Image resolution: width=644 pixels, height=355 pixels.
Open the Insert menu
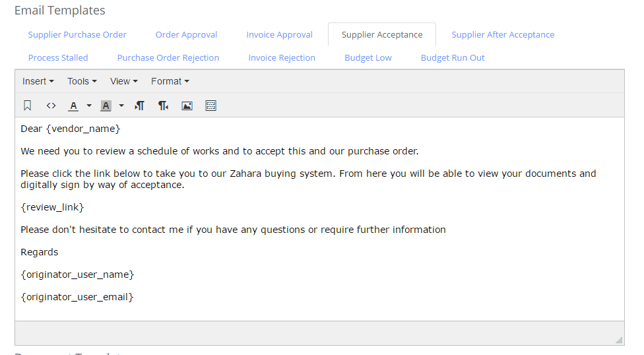(x=38, y=81)
